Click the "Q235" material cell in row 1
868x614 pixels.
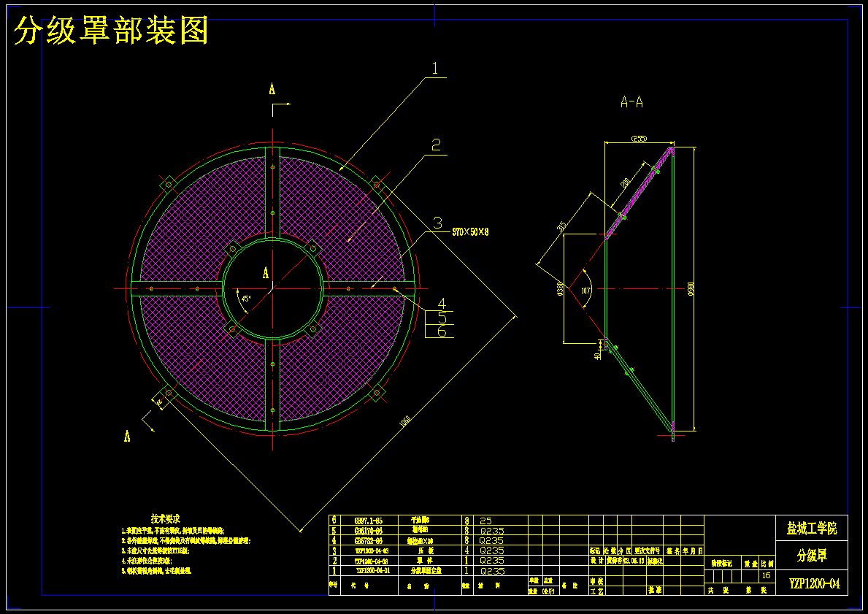click(x=491, y=571)
